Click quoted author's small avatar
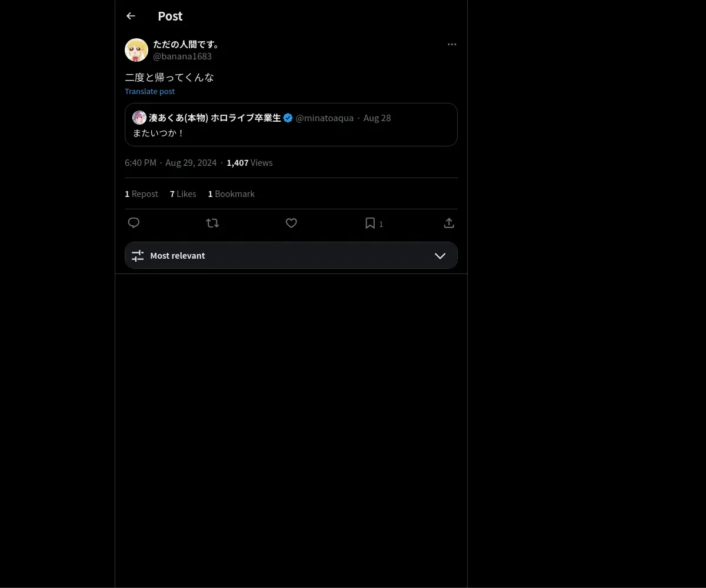This screenshot has height=588, width=706. pos(139,118)
